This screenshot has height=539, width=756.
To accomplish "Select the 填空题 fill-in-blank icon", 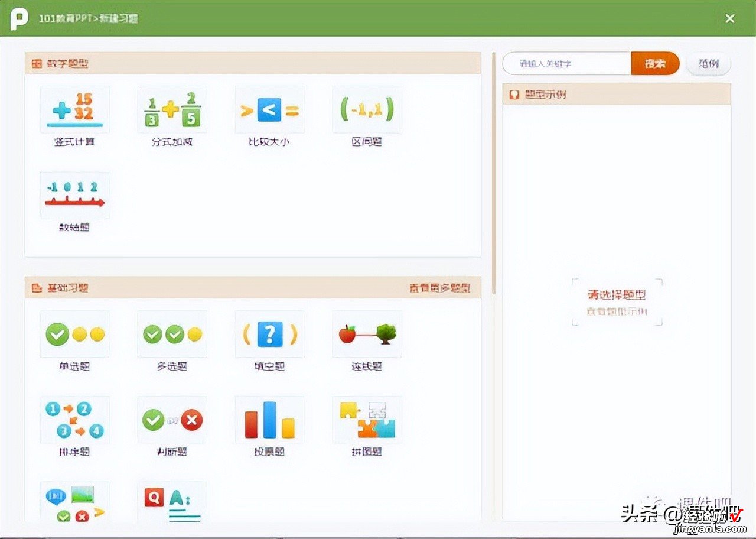I will pyautogui.click(x=269, y=335).
